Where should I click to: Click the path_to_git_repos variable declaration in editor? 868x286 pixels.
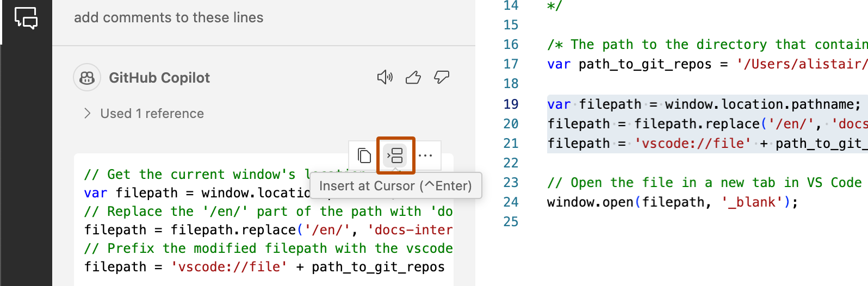point(644,64)
